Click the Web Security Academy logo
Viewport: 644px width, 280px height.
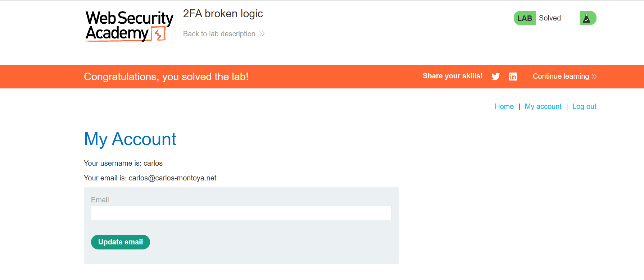tap(129, 26)
